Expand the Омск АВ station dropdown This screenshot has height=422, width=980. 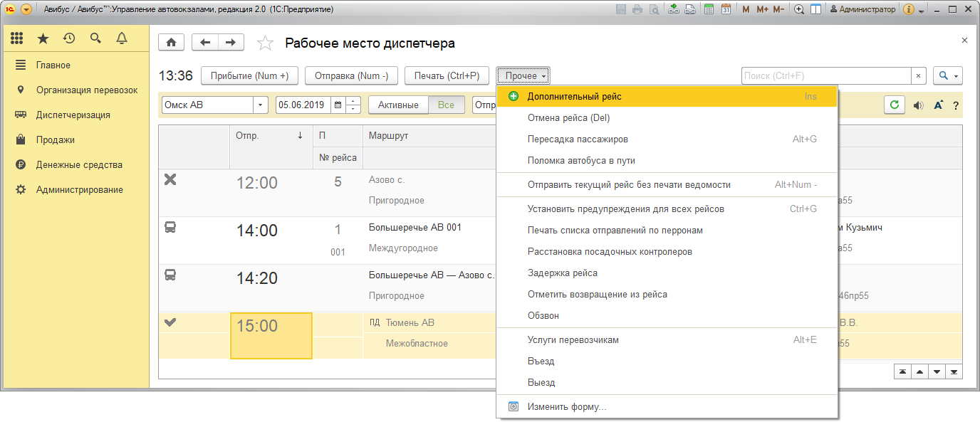[x=260, y=105]
